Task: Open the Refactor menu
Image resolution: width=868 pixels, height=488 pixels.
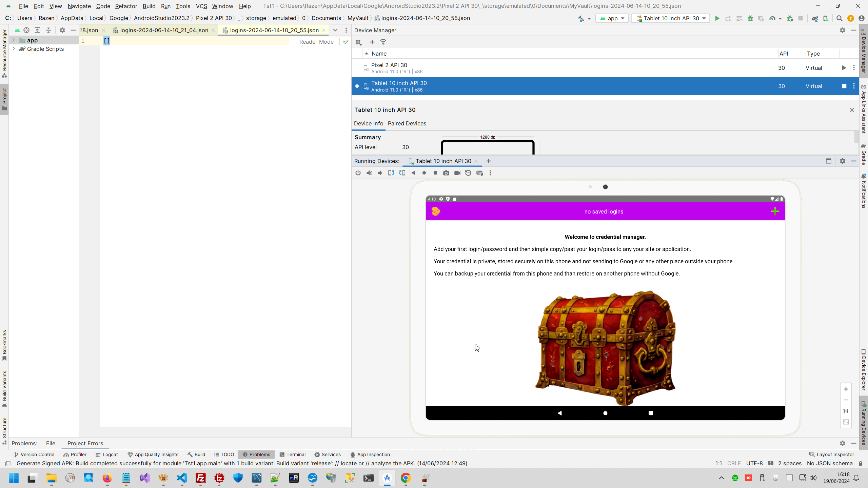Action: pyautogui.click(x=126, y=6)
